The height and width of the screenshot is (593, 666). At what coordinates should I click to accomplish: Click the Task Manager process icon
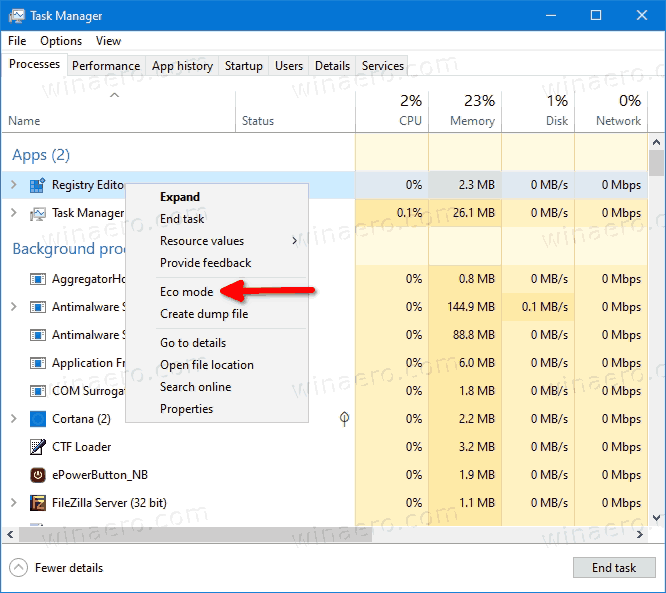38,213
